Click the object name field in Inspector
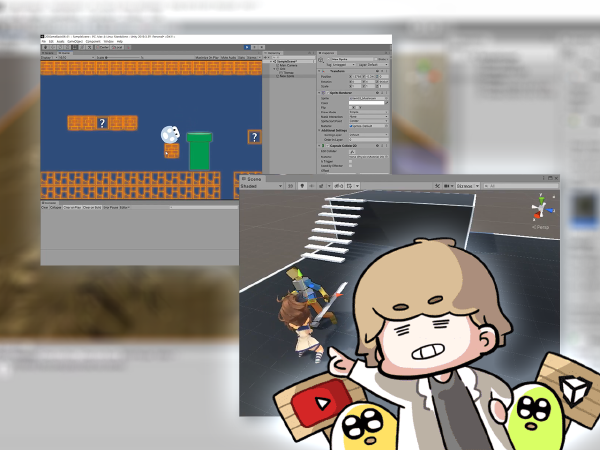Image resolution: width=600 pixels, height=450 pixels. tap(352, 60)
